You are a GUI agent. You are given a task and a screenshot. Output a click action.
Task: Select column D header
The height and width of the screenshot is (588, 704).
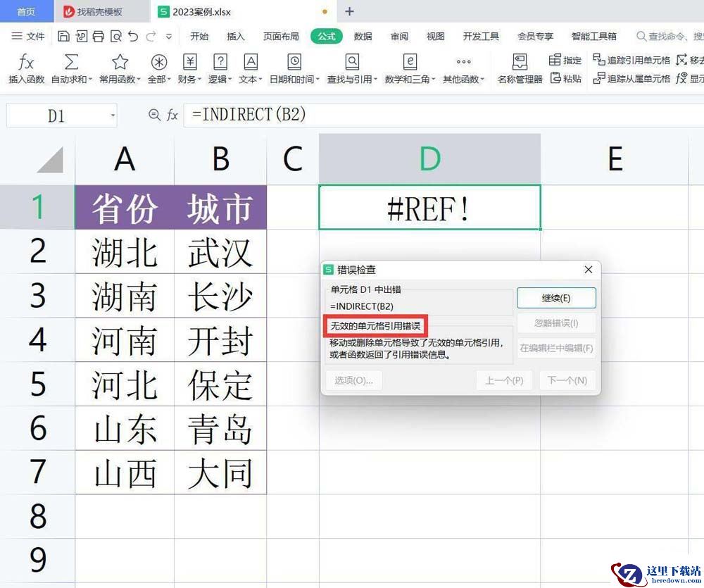click(429, 158)
